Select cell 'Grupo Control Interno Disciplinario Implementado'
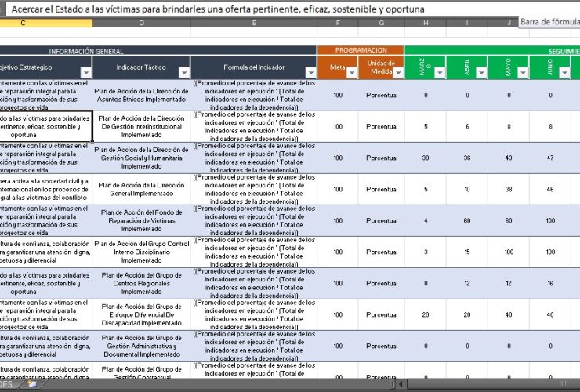 tap(141, 252)
